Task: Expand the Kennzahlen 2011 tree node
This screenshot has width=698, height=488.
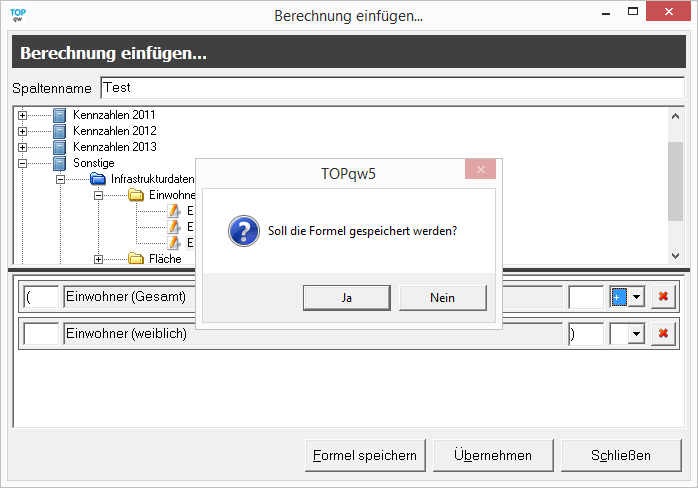Action: [x=22, y=115]
